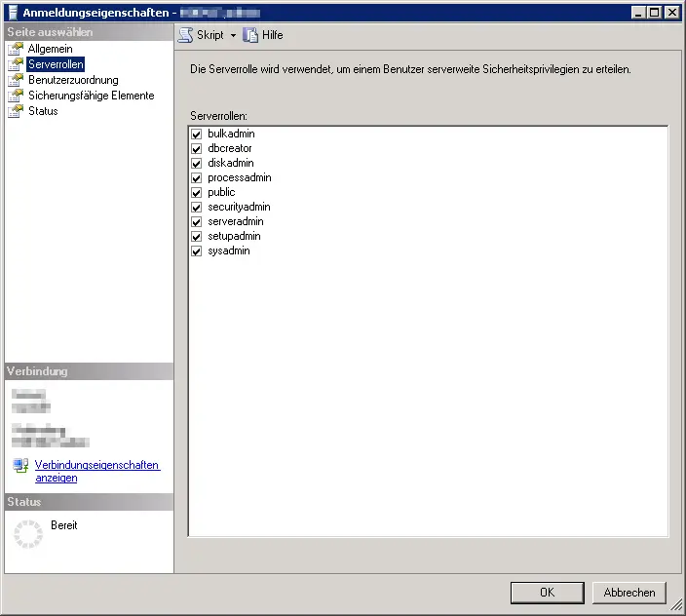The width and height of the screenshot is (686, 616).
Task: Select the public role name
Action: coord(221,192)
